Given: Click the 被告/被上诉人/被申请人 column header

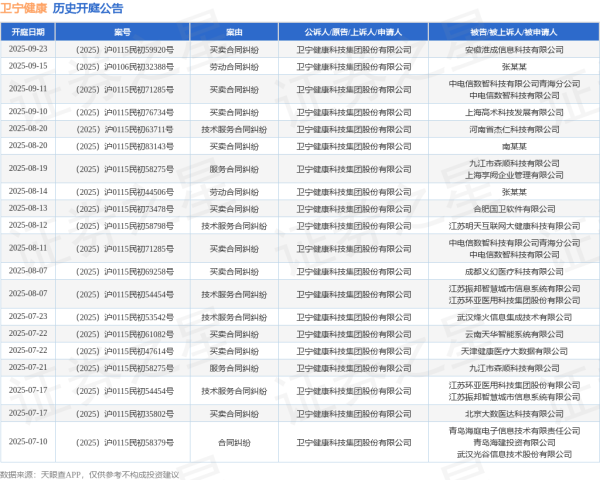Looking at the screenshot, I should click(513, 32).
